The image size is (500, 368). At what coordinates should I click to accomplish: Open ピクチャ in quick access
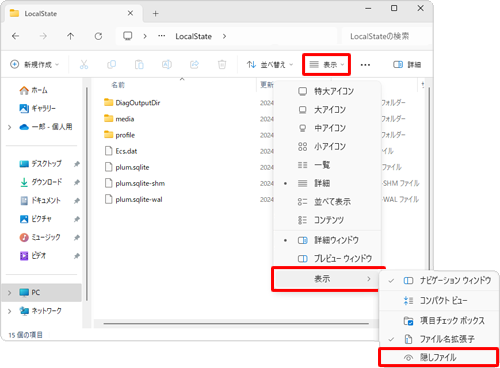(35, 219)
